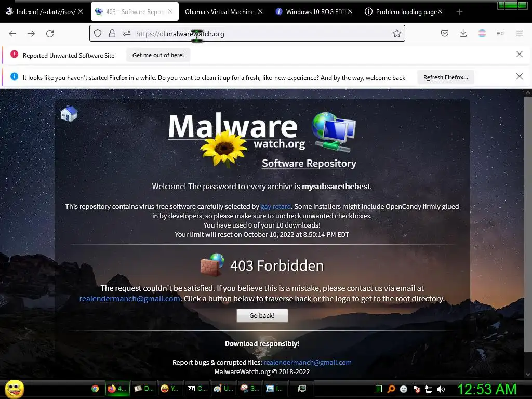
Task: Open the monitor icon taskbar button
Action: [x=302, y=389]
